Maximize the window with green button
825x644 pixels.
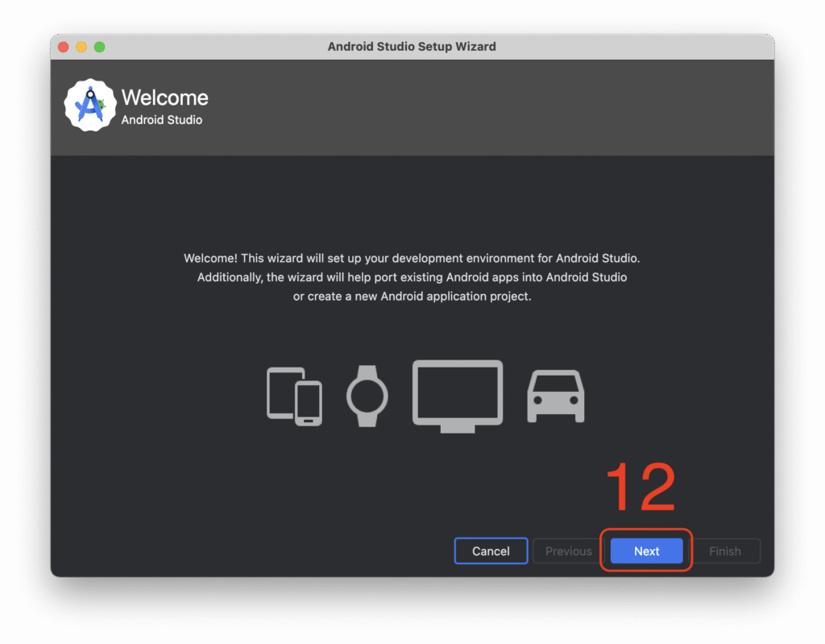[x=99, y=47]
